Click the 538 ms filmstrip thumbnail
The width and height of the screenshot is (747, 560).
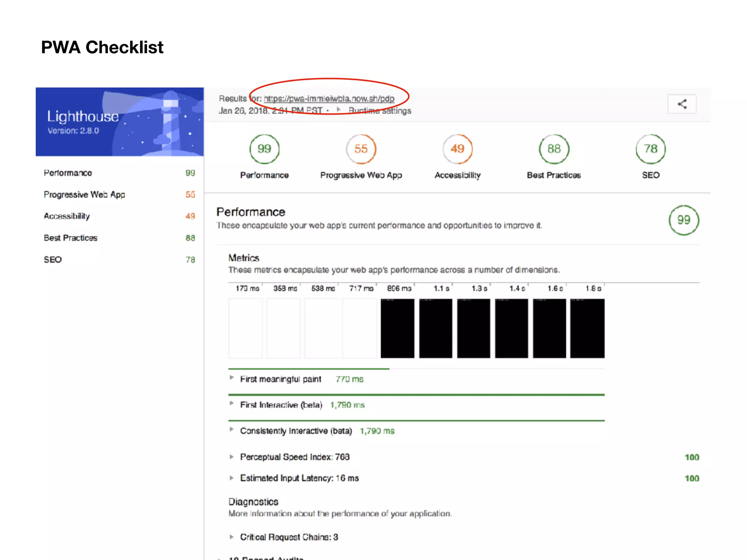pos(321,328)
